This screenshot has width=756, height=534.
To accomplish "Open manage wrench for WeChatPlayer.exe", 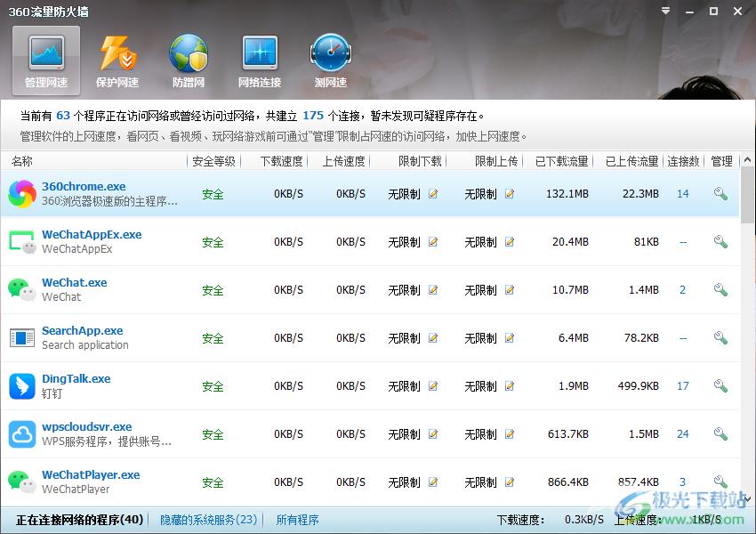I will click(x=720, y=481).
